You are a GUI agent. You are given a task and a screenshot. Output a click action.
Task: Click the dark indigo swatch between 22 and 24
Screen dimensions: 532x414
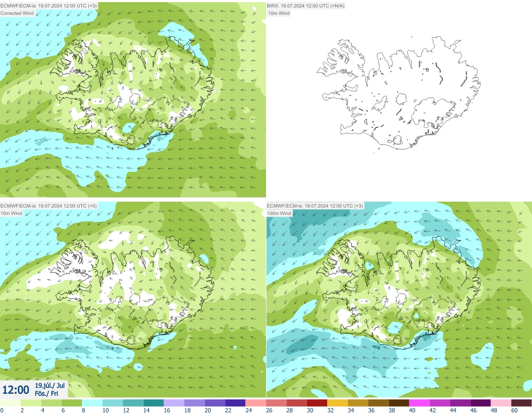(236, 403)
